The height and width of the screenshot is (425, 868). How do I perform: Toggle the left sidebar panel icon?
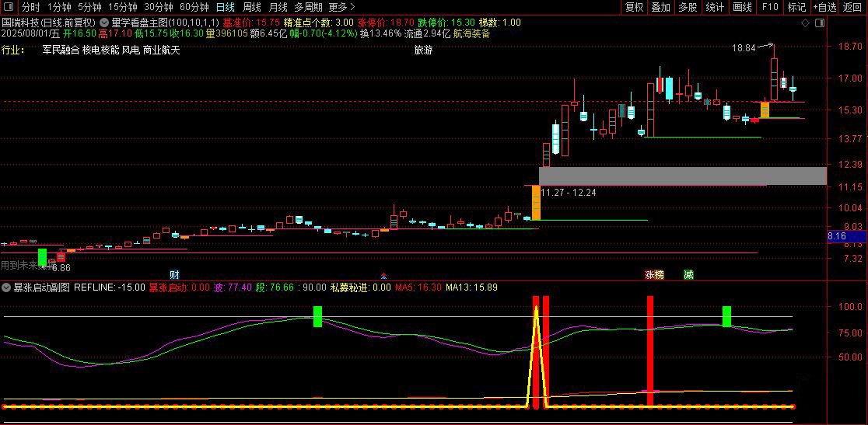click(9, 7)
